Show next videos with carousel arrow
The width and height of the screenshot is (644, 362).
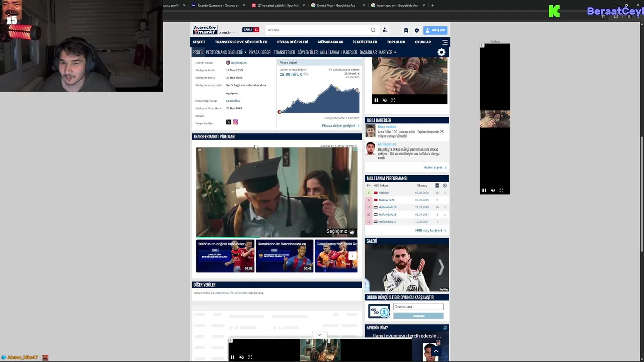(352, 256)
